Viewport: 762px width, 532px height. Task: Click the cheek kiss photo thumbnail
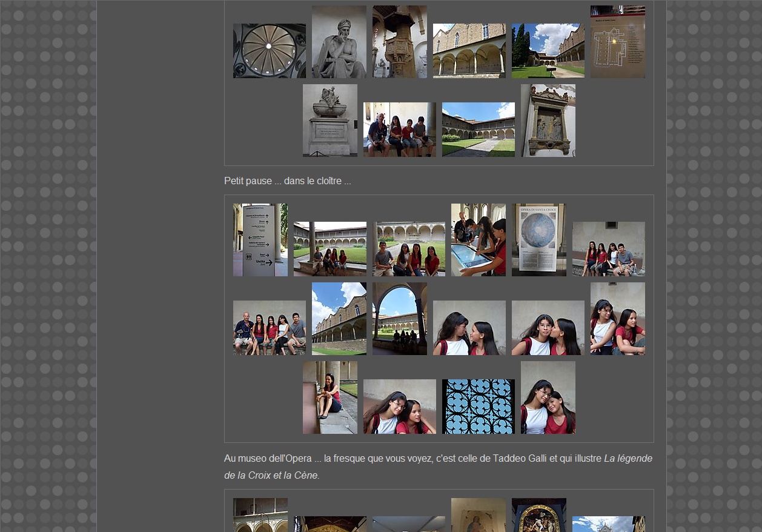click(x=548, y=328)
